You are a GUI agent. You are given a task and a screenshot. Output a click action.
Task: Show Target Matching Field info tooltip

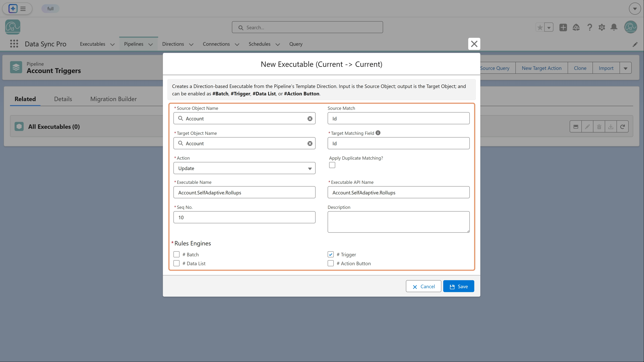(x=378, y=133)
